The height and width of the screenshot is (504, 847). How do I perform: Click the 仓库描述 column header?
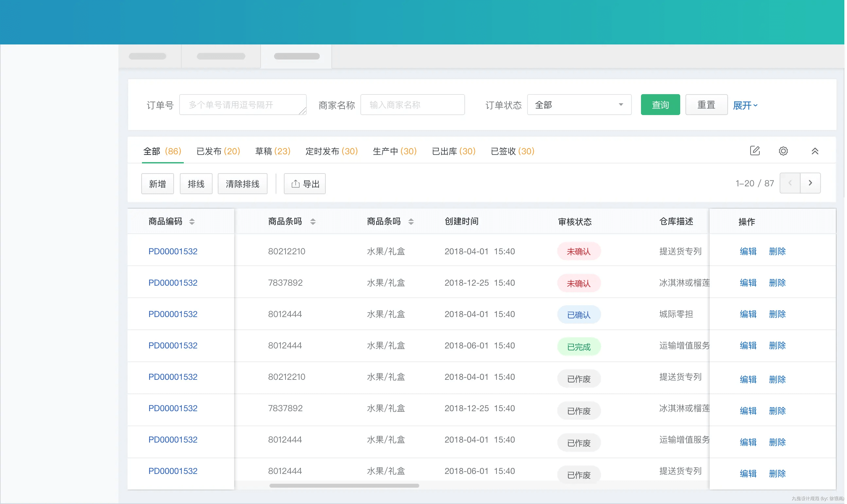(x=676, y=221)
